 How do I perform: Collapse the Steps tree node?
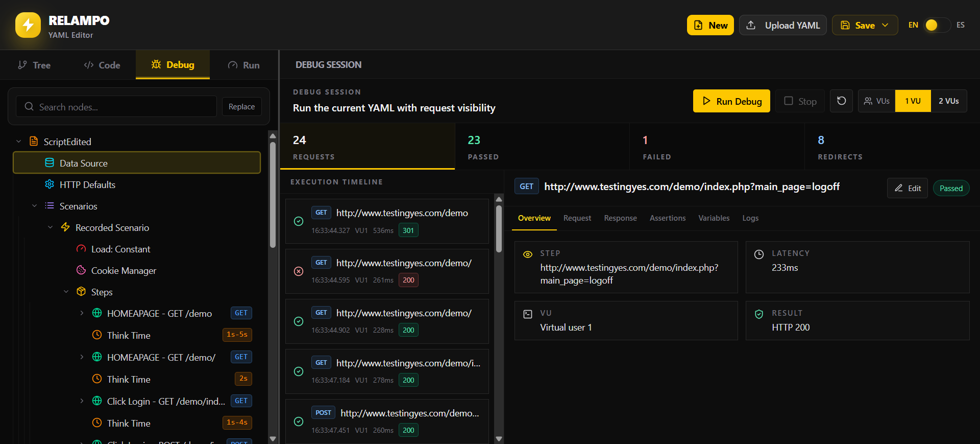(x=66, y=292)
